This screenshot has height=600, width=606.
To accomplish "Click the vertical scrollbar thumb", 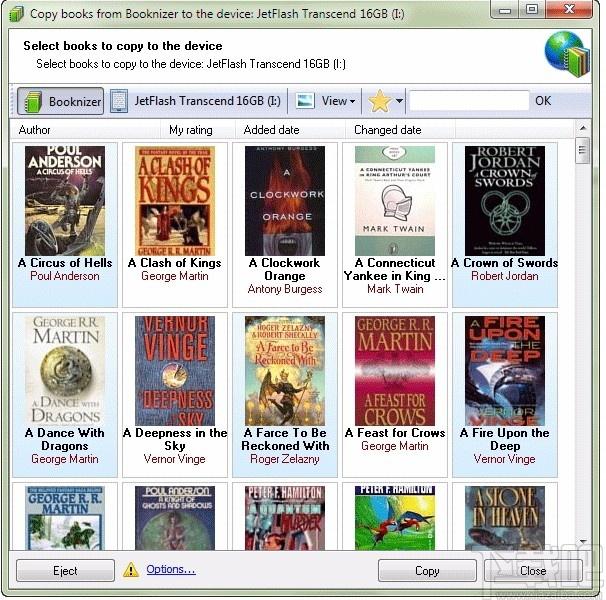I will 583,151.
